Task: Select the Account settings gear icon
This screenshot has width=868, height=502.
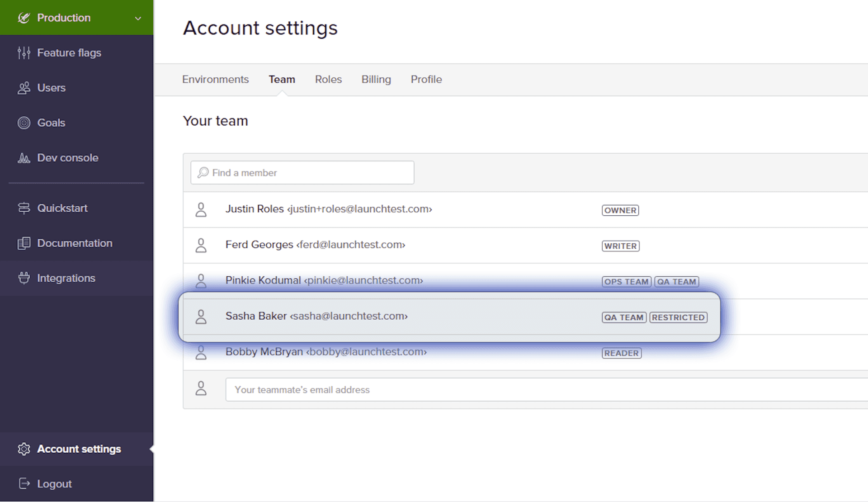Action: click(x=24, y=449)
